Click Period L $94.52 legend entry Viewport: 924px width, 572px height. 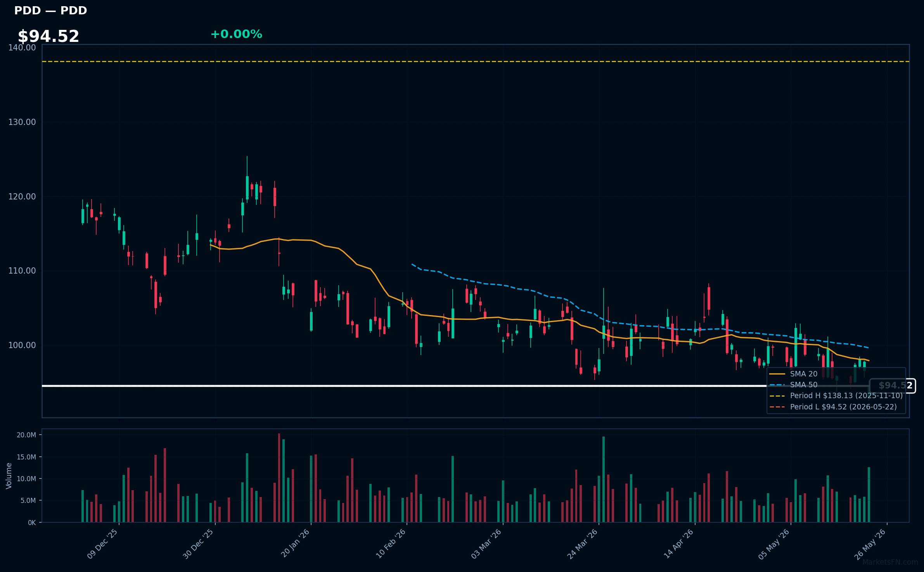[833, 407]
